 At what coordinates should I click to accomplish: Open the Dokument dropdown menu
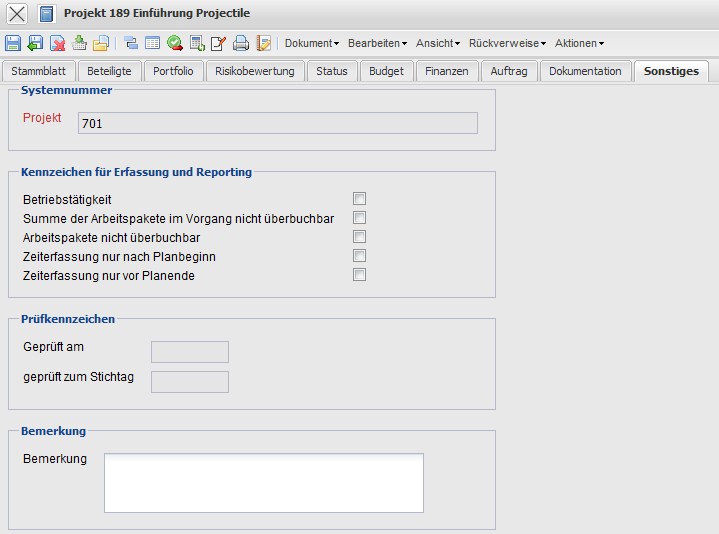click(x=311, y=43)
